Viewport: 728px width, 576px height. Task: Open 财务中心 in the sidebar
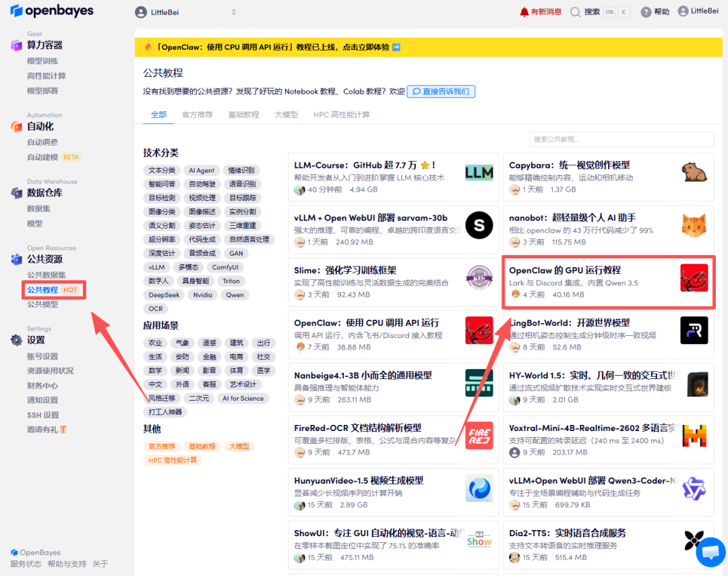(x=42, y=386)
